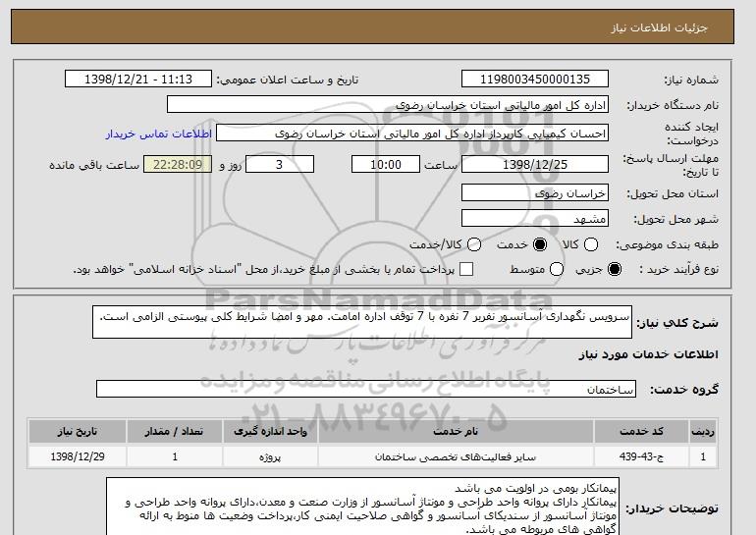Select the کالا radio button

[591, 244]
